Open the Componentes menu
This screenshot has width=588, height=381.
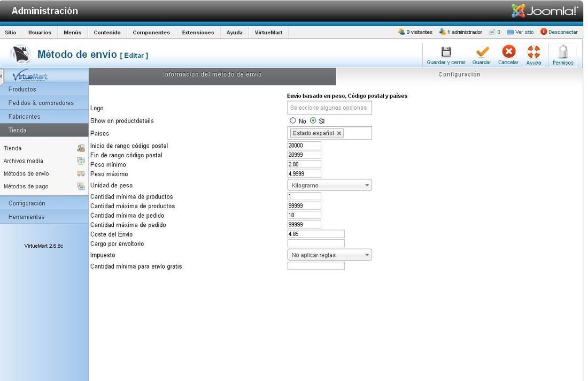[x=151, y=32]
